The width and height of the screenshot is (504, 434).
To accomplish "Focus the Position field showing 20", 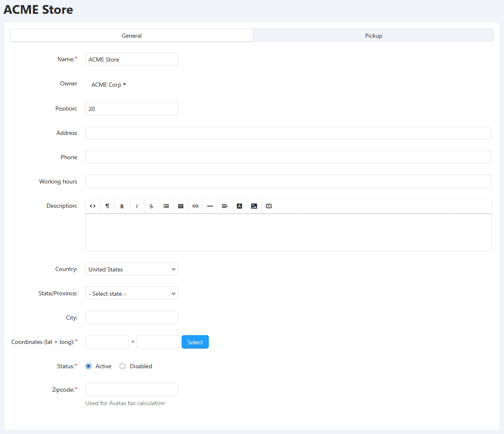I will point(132,108).
